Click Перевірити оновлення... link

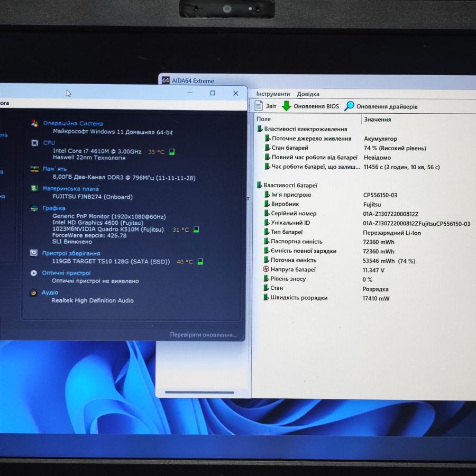(x=204, y=335)
